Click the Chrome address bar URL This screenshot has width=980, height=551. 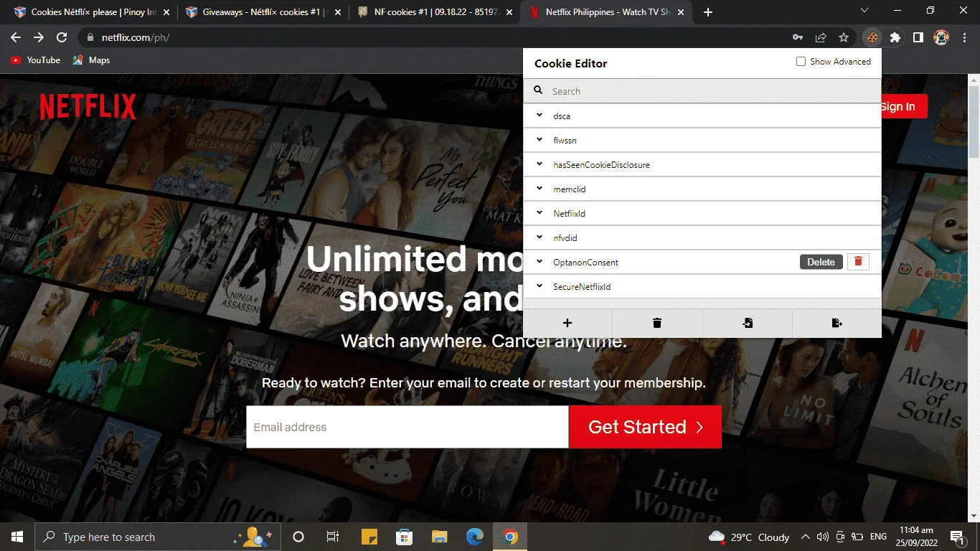136,37
